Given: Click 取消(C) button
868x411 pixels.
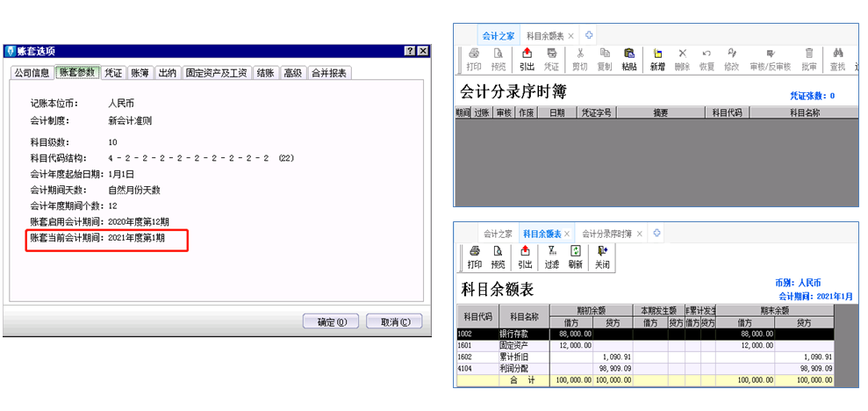Looking at the screenshot, I should point(395,321).
